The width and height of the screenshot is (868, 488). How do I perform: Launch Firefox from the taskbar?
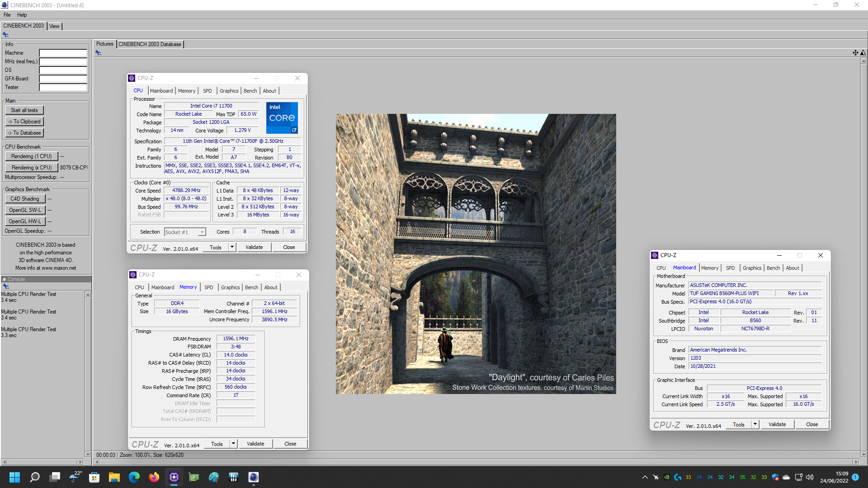coord(154,477)
